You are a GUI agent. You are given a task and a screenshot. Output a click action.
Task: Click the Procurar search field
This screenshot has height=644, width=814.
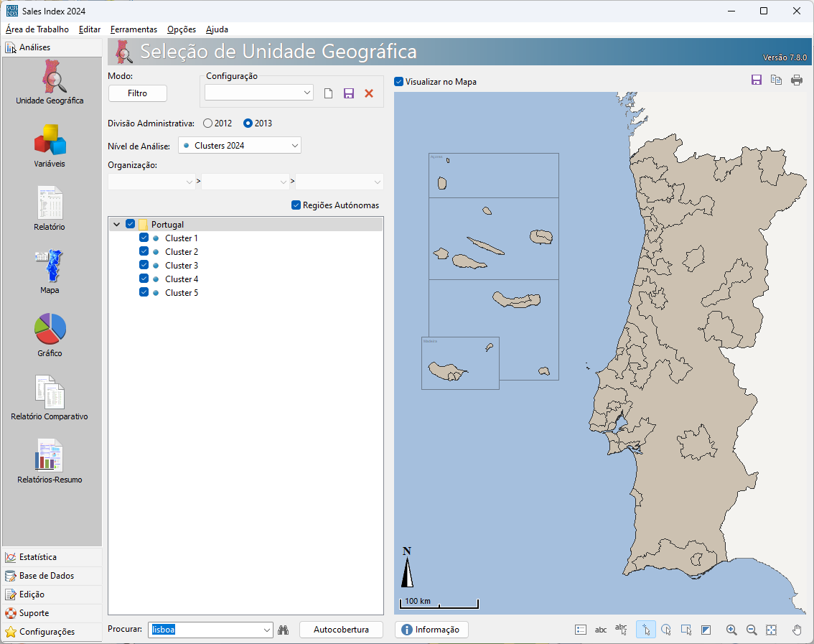click(205, 630)
